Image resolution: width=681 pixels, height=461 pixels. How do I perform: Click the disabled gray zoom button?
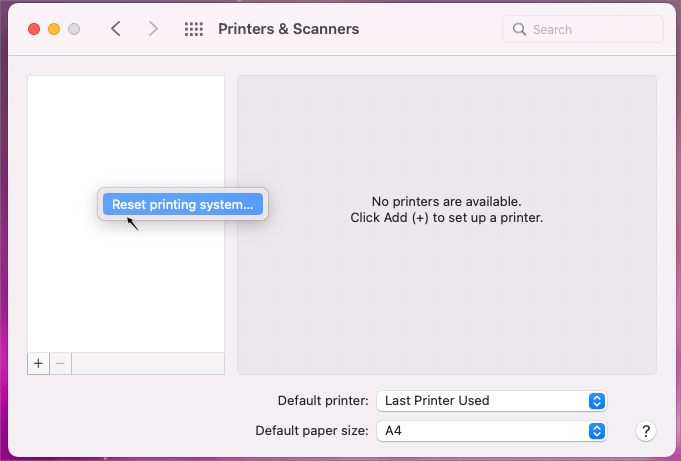(74, 29)
